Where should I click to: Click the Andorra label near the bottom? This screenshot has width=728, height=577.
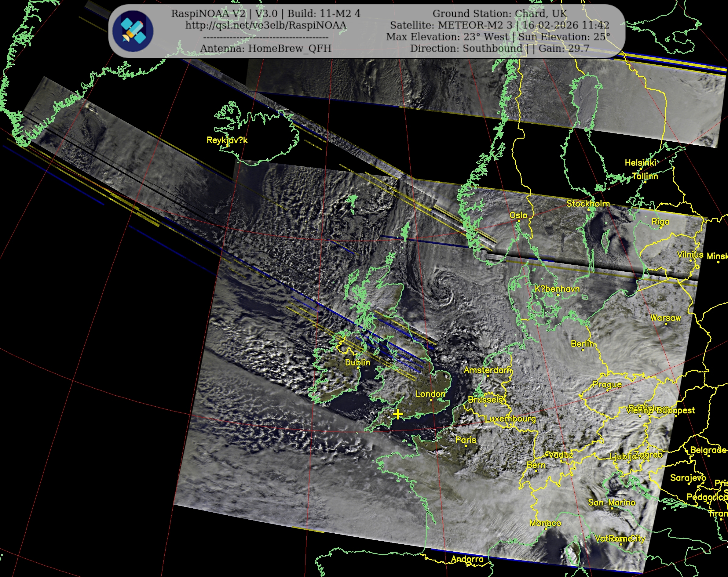[467, 559]
